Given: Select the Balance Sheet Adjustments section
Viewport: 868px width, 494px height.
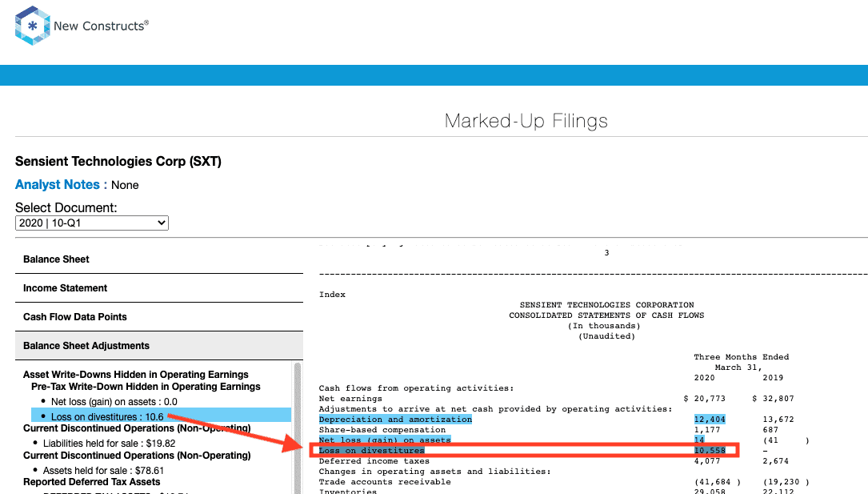Looking at the screenshot, I should coord(159,346).
